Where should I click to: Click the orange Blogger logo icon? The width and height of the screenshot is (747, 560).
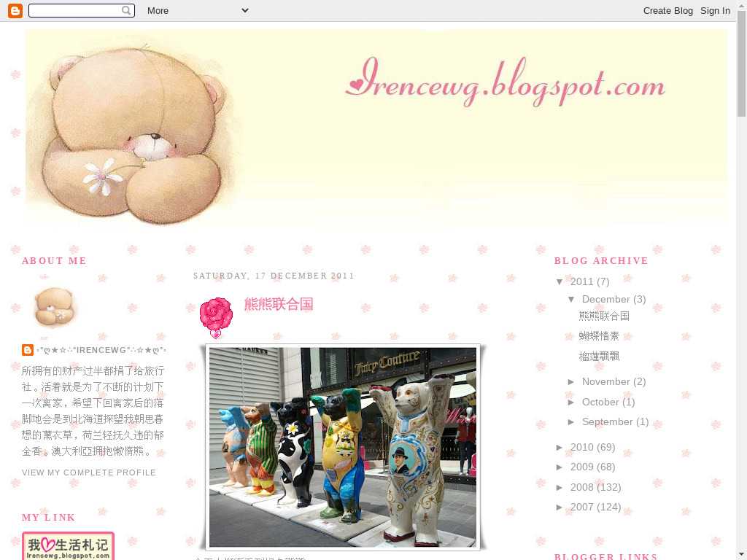[x=15, y=10]
